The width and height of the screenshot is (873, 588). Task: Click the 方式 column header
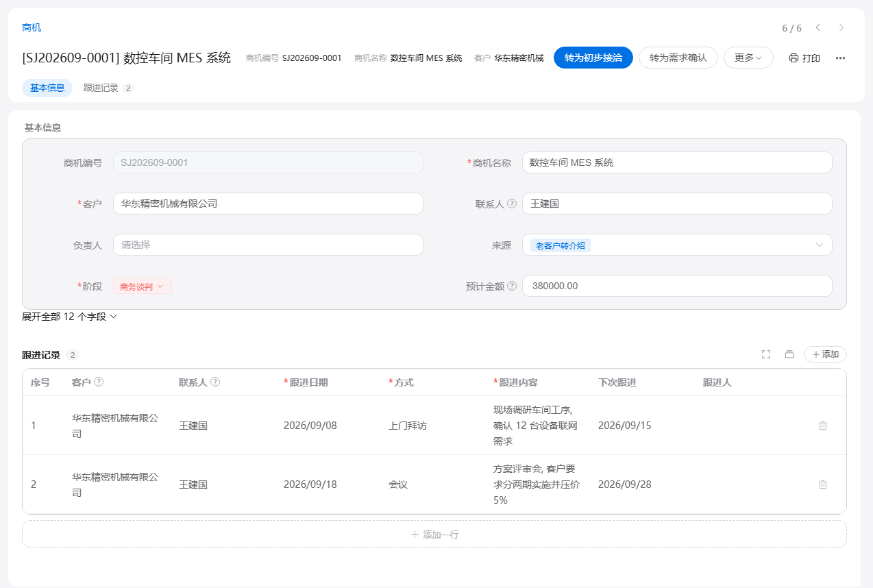(401, 382)
